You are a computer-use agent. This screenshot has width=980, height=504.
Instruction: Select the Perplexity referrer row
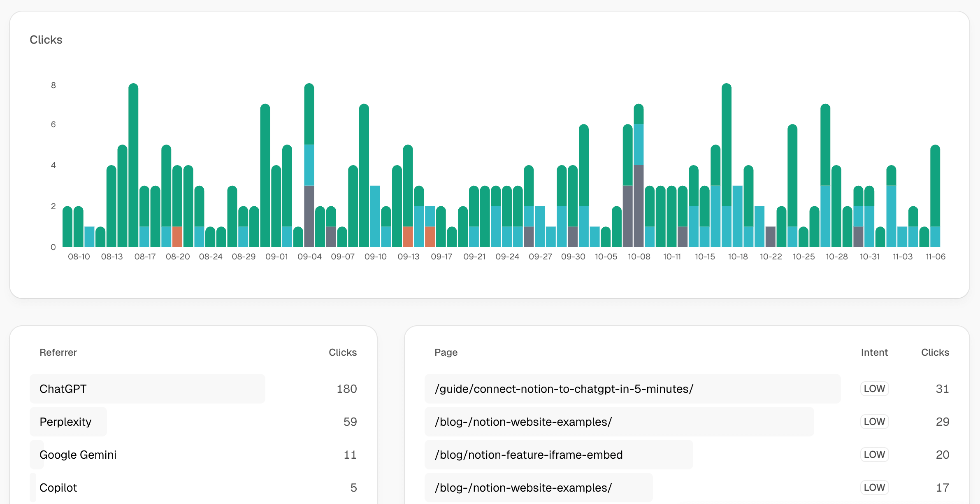click(x=65, y=422)
